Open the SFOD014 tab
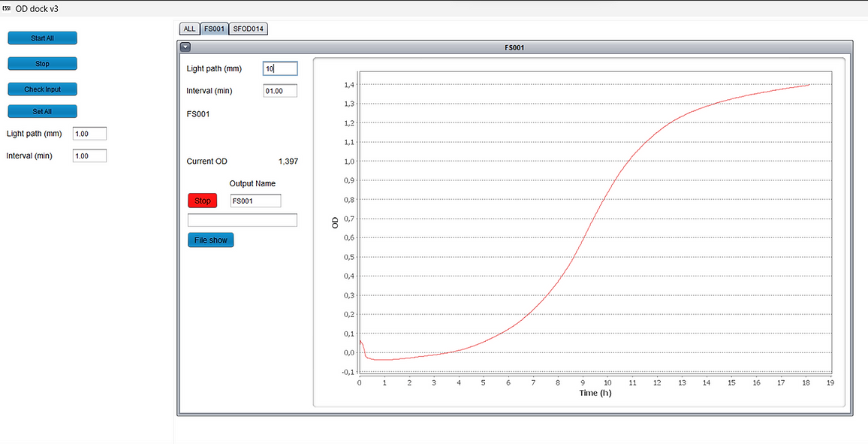The image size is (868, 444). (x=248, y=29)
